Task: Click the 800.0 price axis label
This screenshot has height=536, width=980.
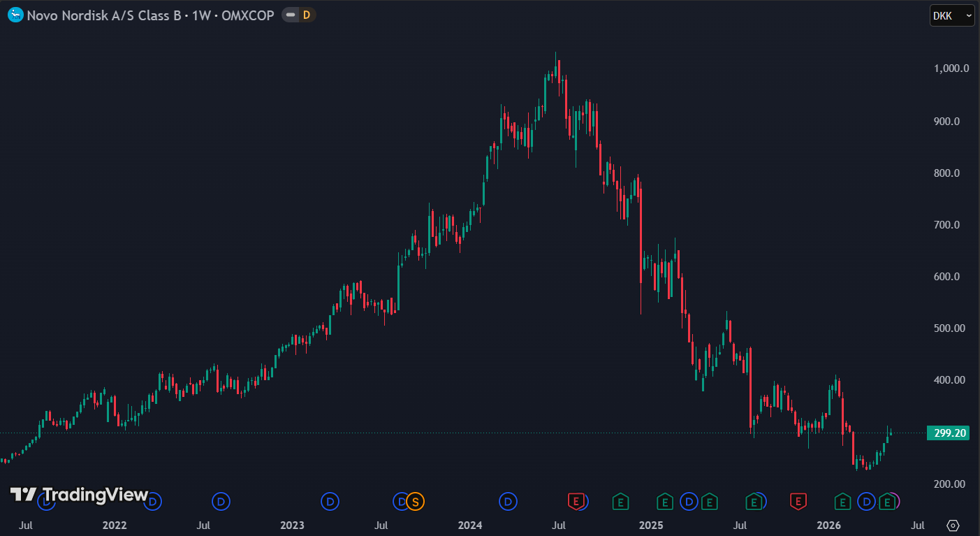Action: [x=946, y=173]
